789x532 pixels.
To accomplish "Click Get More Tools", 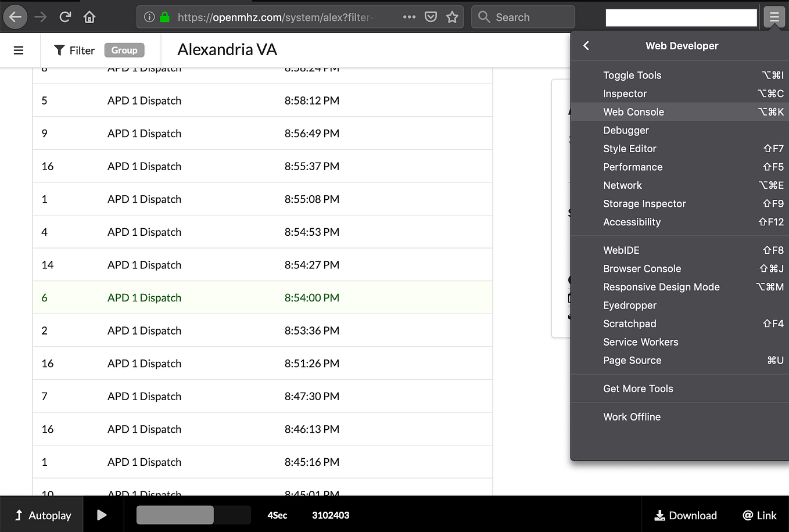I will tap(638, 389).
